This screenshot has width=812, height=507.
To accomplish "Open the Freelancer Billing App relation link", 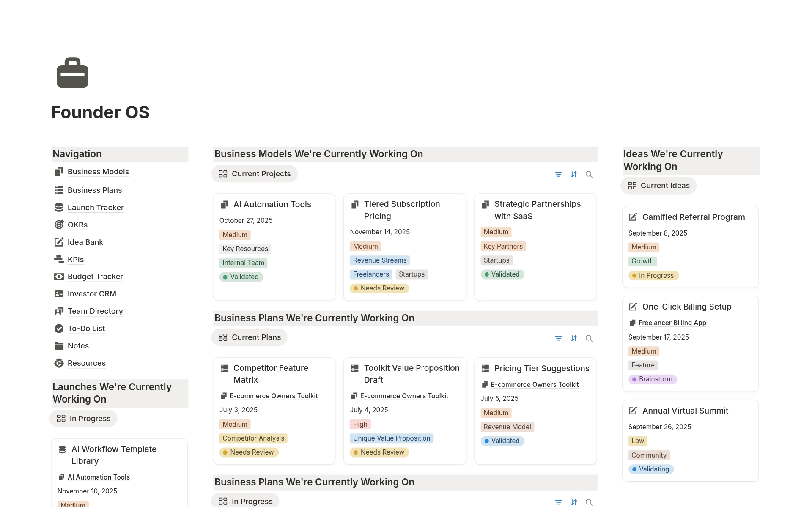I will pos(672,323).
